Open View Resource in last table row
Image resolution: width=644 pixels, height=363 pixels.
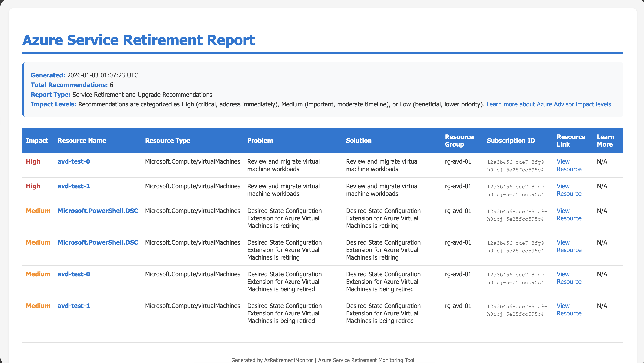point(569,310)
